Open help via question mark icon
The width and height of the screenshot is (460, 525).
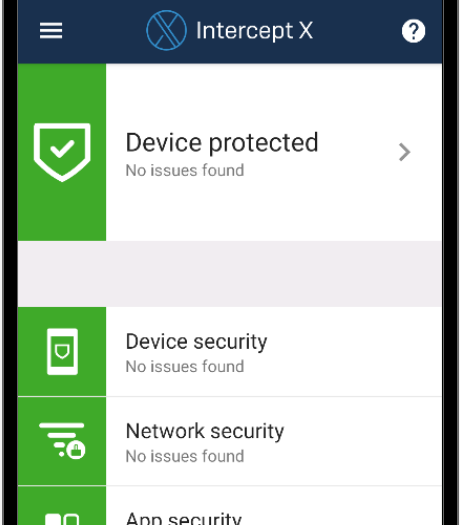[413, 31]
